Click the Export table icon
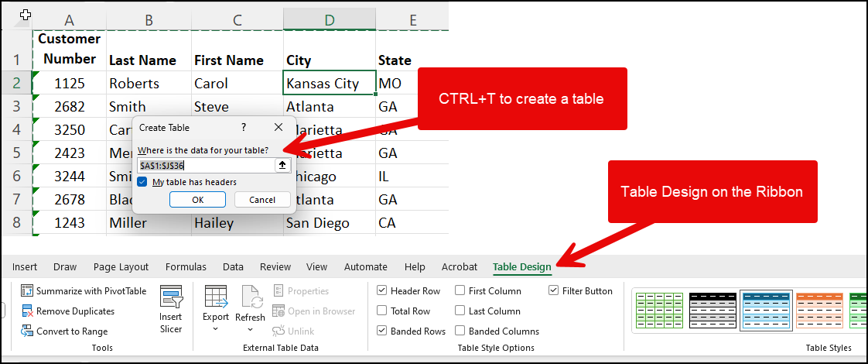The width and height of the screenshot is (868, 364). click(216, 297)
